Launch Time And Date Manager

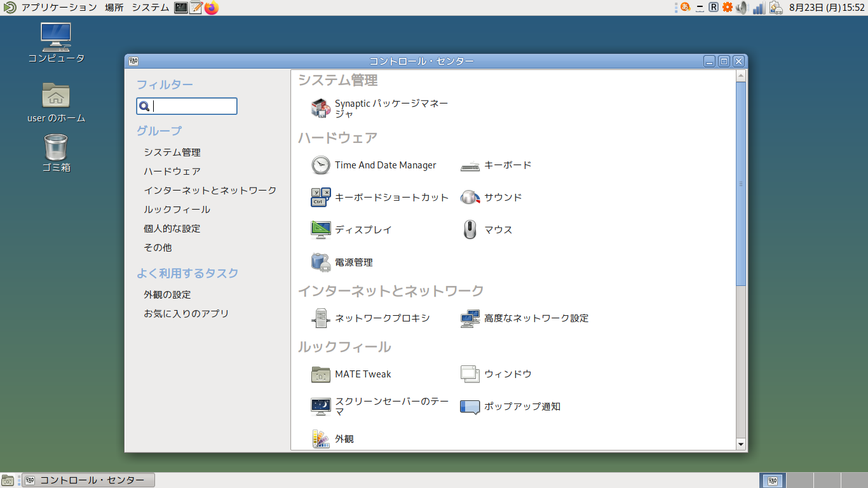click(374, 165)
